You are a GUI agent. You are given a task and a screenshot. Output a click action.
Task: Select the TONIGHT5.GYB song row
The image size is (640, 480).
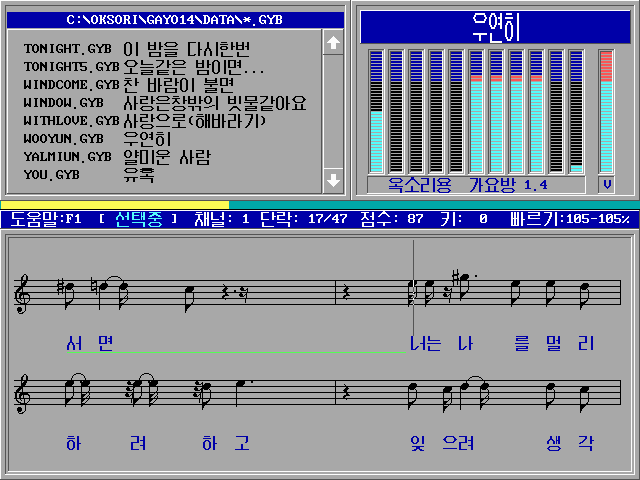(144, 67)
